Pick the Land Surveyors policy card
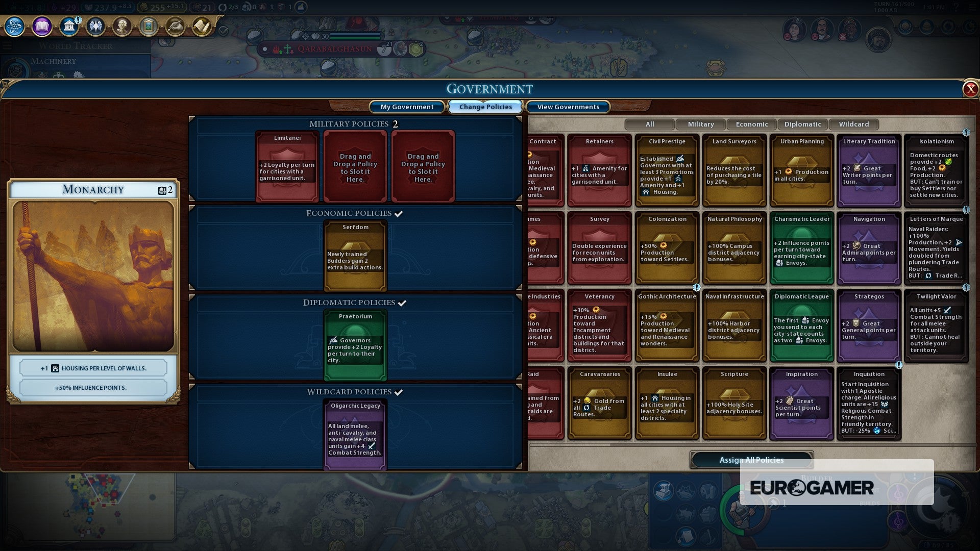The image size is (980, 551). (734, 170)
